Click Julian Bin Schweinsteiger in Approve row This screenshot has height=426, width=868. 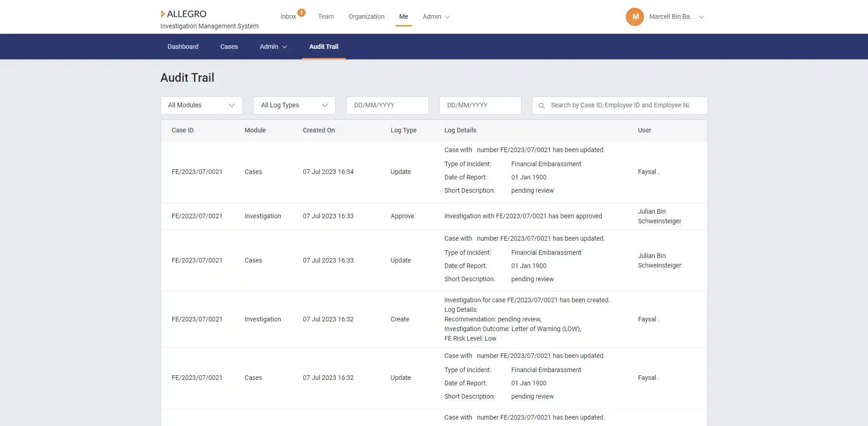point(660,216)
